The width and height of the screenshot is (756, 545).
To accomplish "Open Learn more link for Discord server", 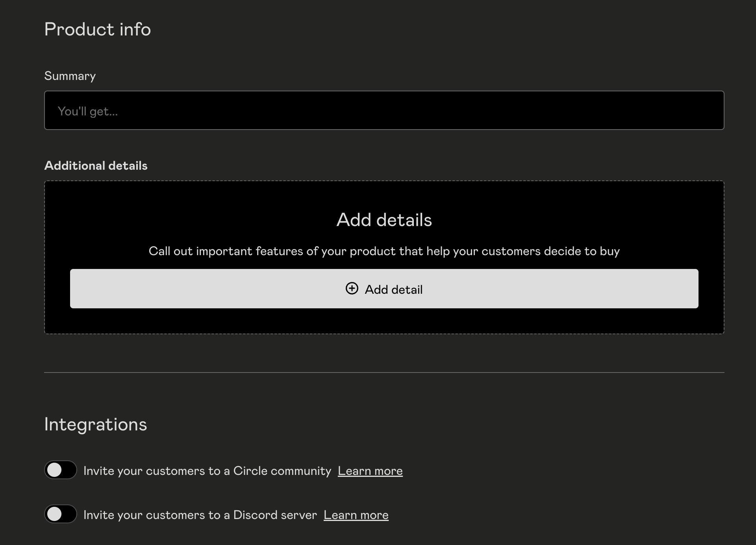I will coord(356,515).
